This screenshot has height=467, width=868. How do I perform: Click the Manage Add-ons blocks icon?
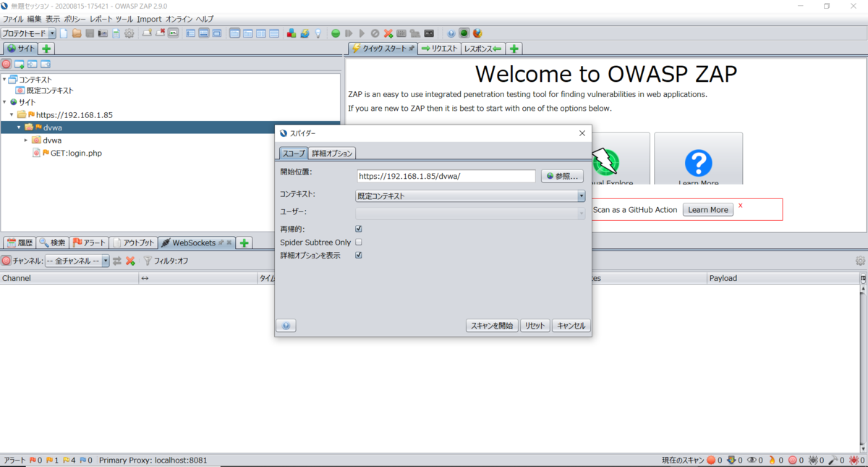pos(291,33)
